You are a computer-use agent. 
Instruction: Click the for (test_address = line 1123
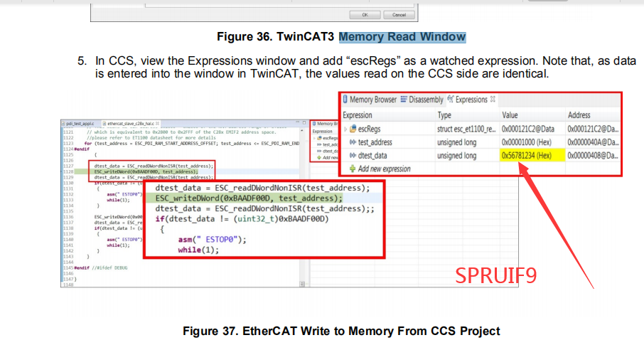(x=192, y=144)
